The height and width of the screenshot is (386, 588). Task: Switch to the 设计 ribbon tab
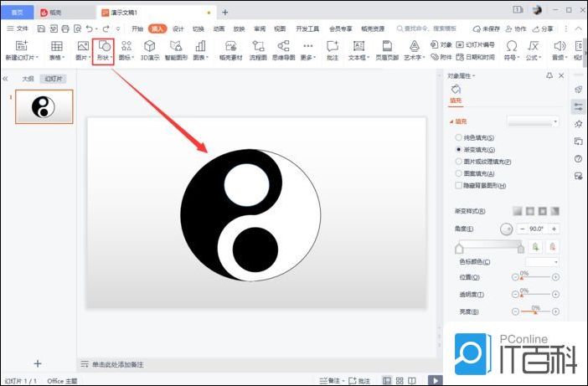(x=178, y=28)
